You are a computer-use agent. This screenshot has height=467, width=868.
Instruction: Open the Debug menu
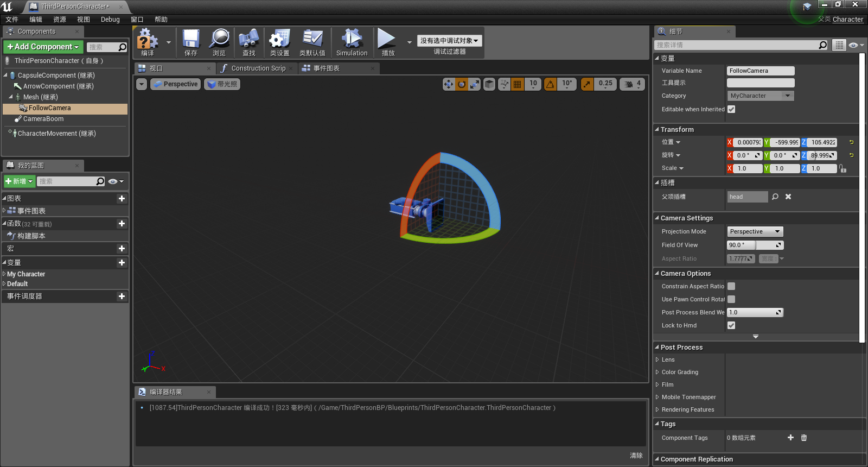(110, 20)
